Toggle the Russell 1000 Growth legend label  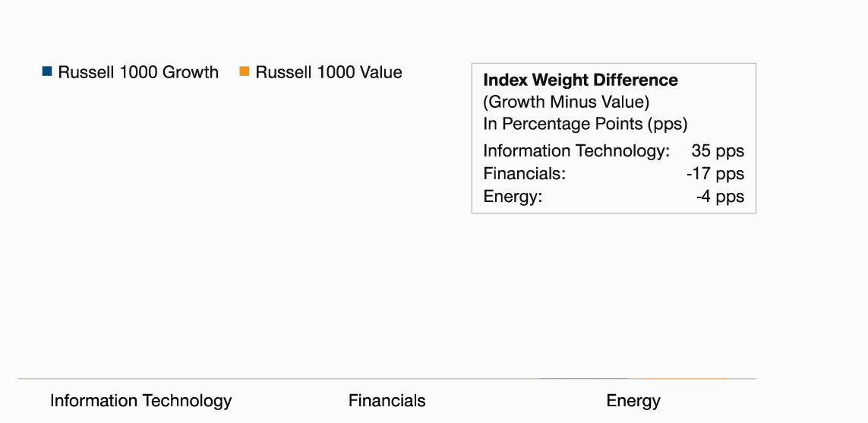(138, 73)
